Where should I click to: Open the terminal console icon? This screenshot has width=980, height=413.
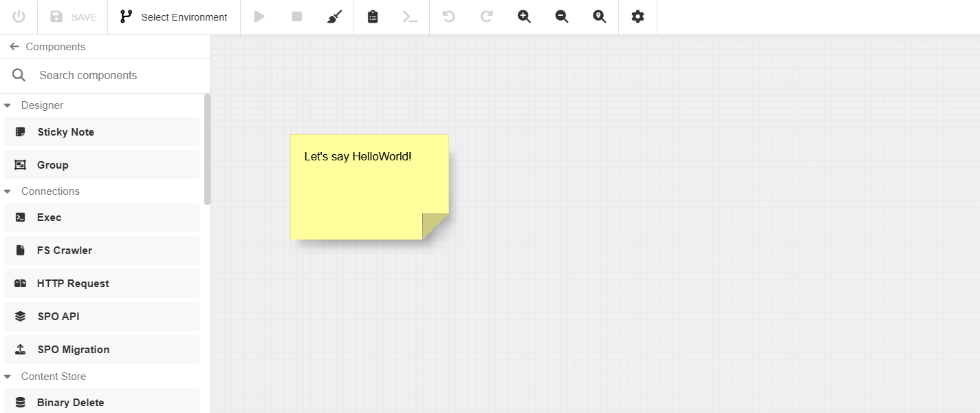(410, 17)
